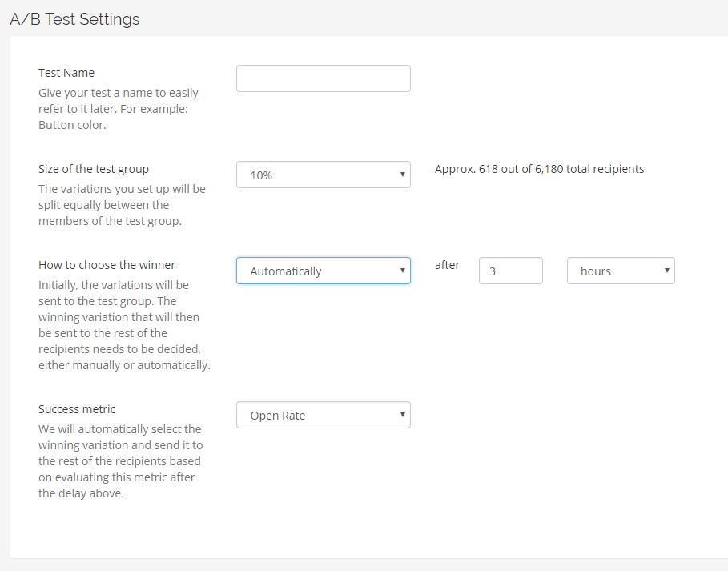Click into the Test Name text field
This screenshot has width=728, height=571.
[323, 78]
